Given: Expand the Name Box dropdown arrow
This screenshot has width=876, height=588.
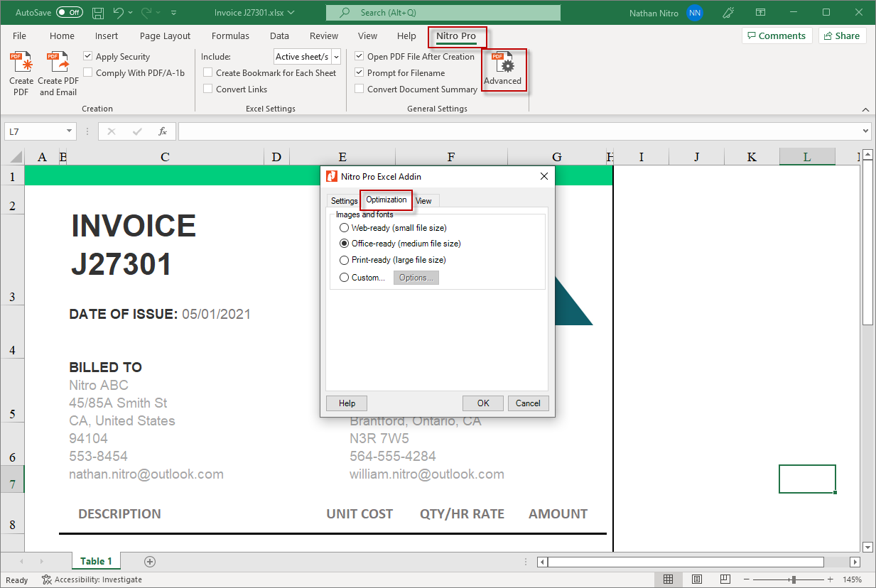Looking at the screenshot, I should [69, 131].
